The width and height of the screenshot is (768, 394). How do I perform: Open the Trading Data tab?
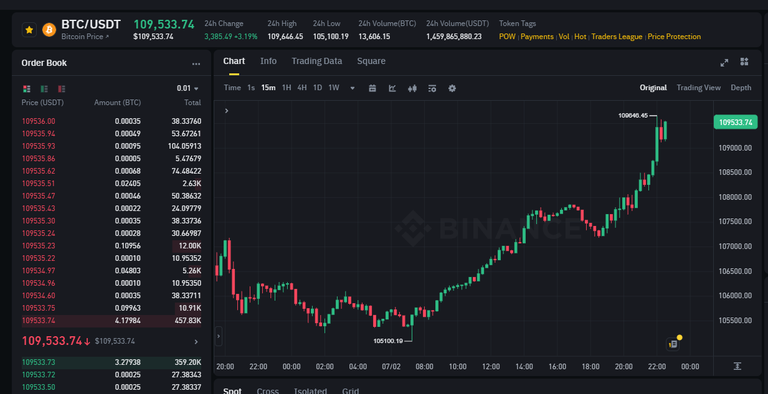pos(317,61)
